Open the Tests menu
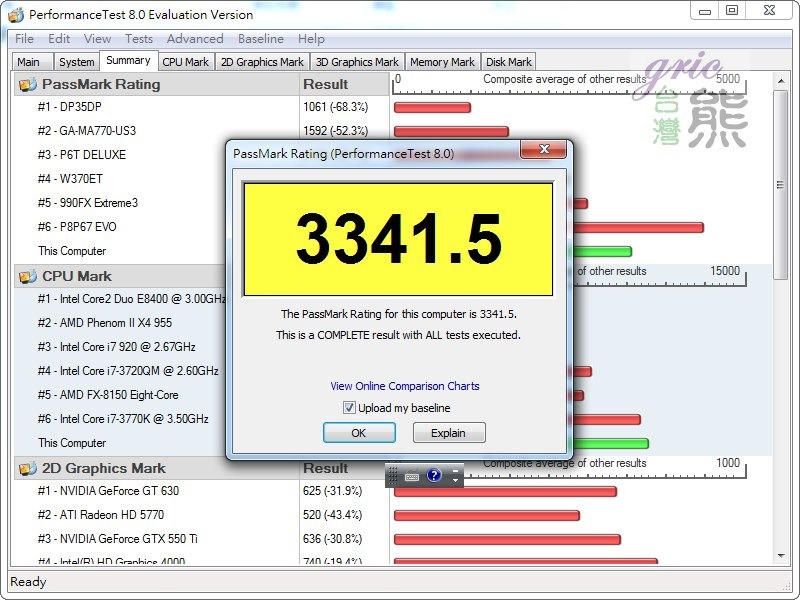 [x=139, y=39]
